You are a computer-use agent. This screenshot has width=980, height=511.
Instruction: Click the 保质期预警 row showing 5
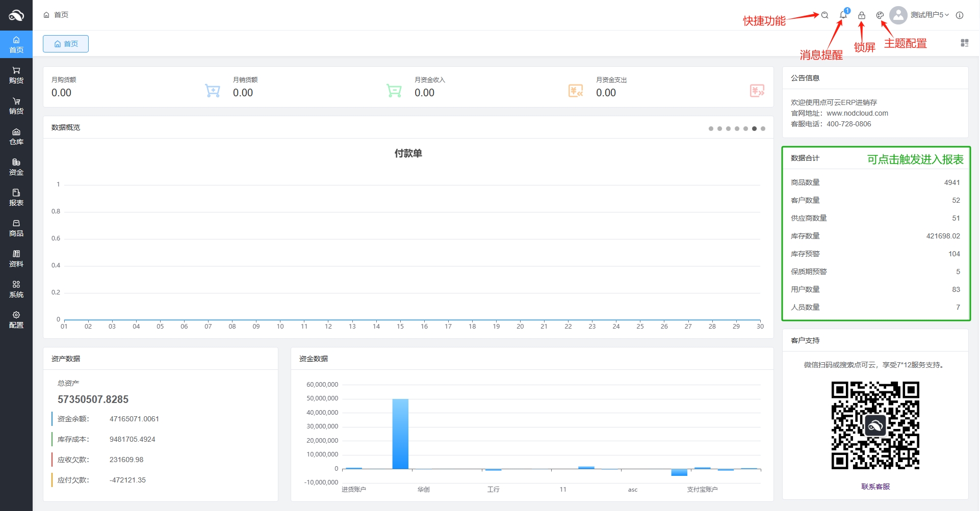point(875,272)
